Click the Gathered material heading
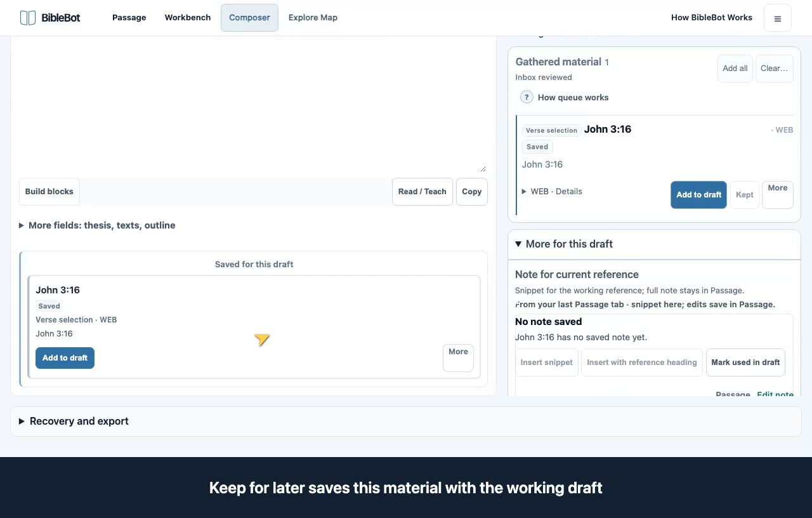The height and width of the screenshot is (518, 812). click(558, 62)
